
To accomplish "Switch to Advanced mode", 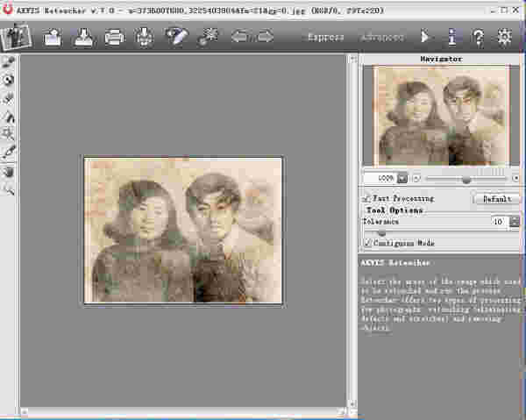I will [x=381, y=38].
